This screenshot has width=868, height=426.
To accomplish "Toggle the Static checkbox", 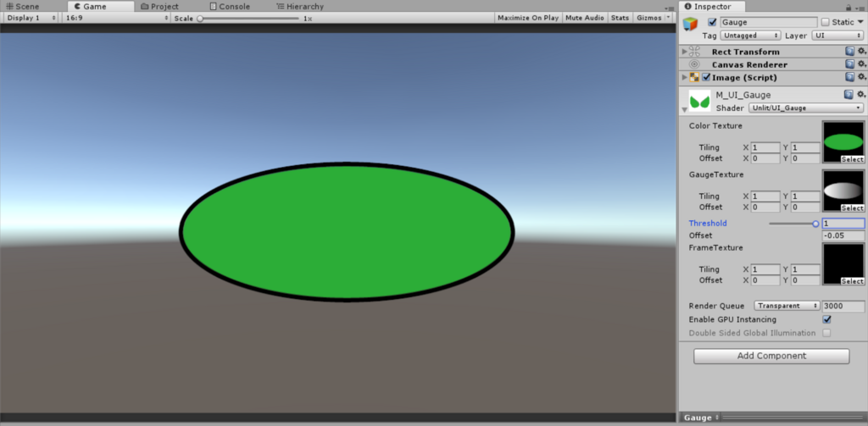I will click(x=825, y=22).
